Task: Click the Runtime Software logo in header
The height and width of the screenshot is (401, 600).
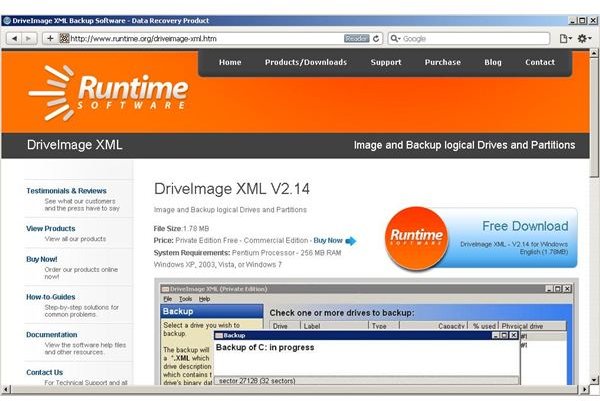Action: (108, 93)
